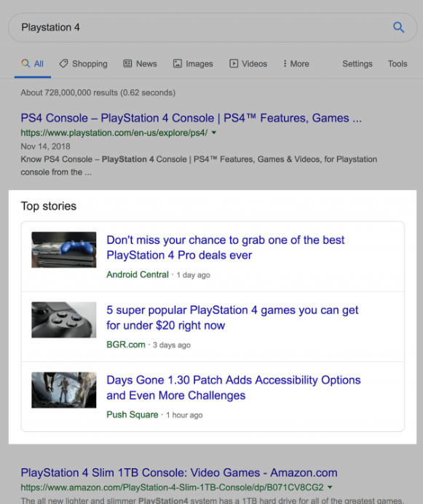Viewport: 423px width, 504px height.
Task: Click the blue controller story thumbnail
Action: pos(63,250)
